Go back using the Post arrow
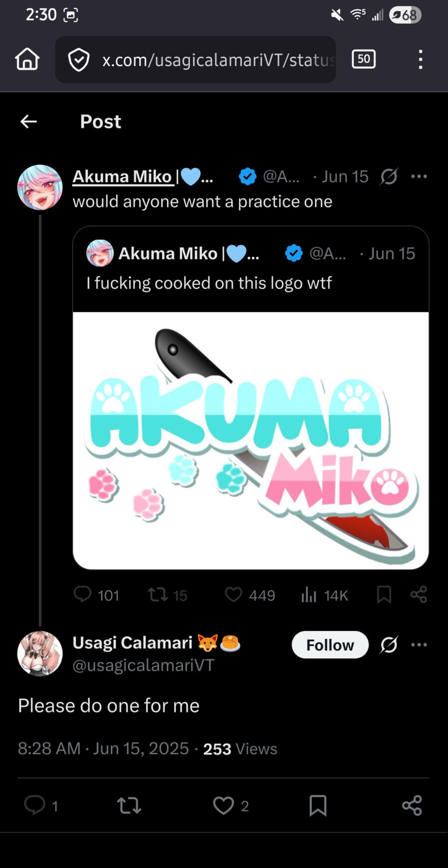 click(28, 121)
